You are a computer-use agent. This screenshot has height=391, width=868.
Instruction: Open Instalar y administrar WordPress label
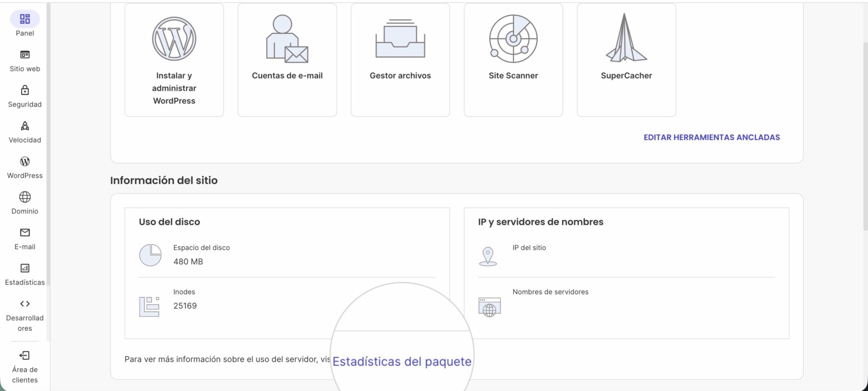[x=174, y=88]
